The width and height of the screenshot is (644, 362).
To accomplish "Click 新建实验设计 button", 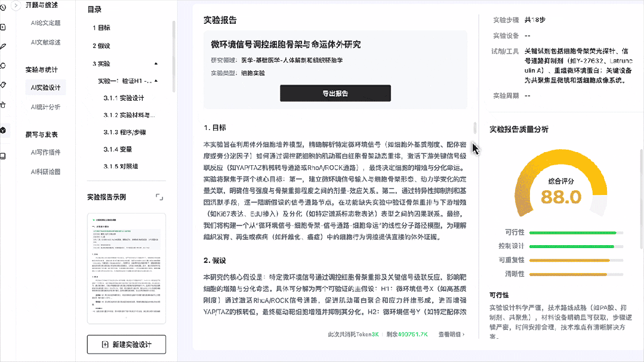I will tap(127, 344).
